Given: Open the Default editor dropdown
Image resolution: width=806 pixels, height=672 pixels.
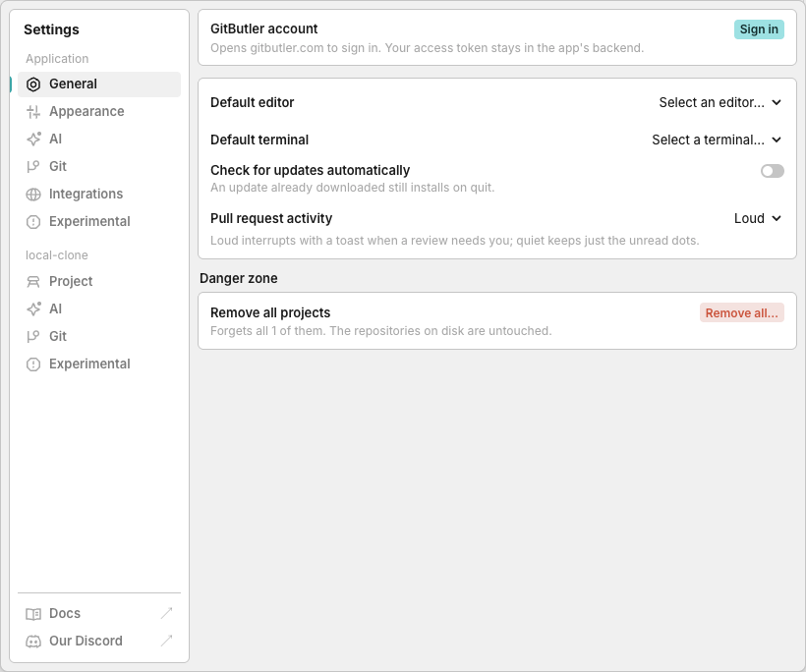Looking at the screenshot, I should coord(720,102).
